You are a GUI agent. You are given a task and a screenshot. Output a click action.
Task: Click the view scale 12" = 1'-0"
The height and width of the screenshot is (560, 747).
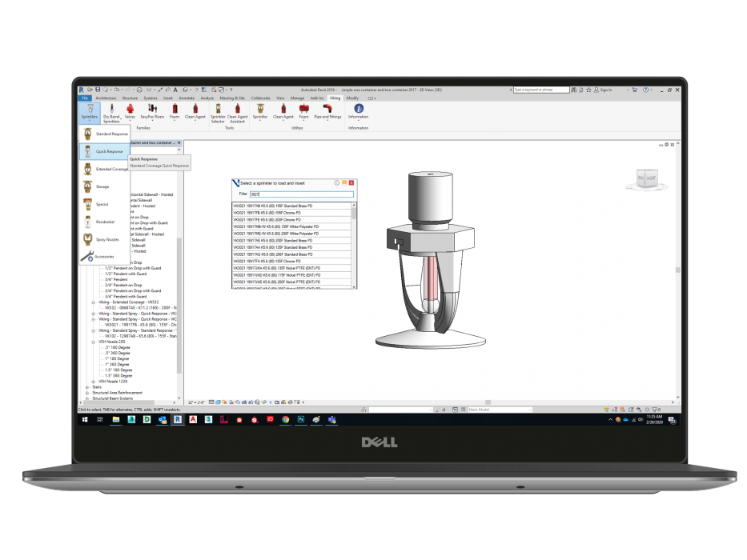(196, 402)
